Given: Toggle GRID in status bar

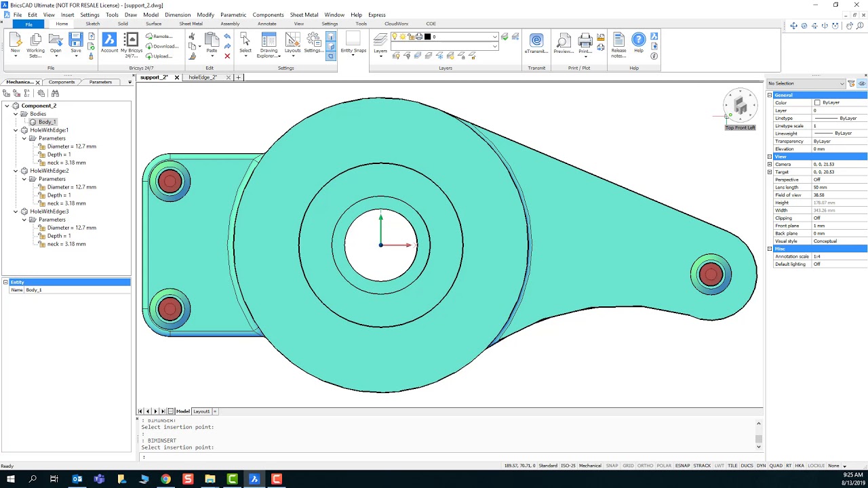Looking at the screenshot, I should [628, 466].
